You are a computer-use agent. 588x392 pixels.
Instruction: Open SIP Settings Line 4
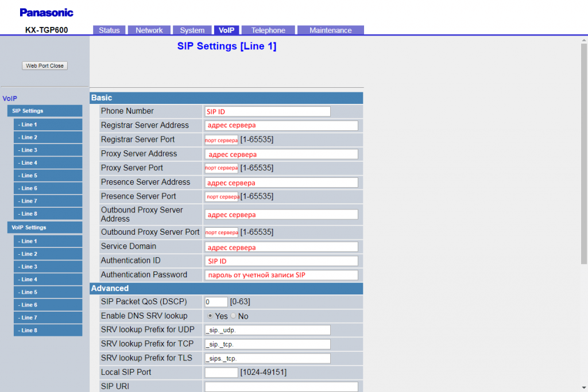(48, 162)
